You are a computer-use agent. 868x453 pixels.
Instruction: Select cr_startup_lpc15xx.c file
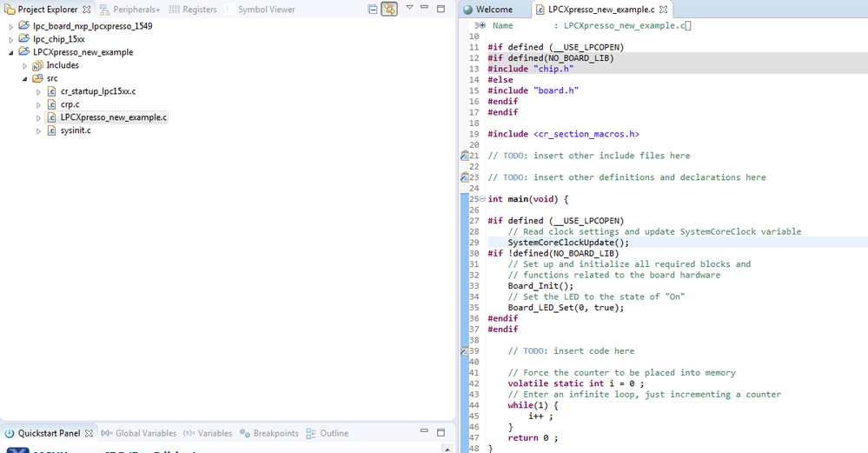pos(98,91)
